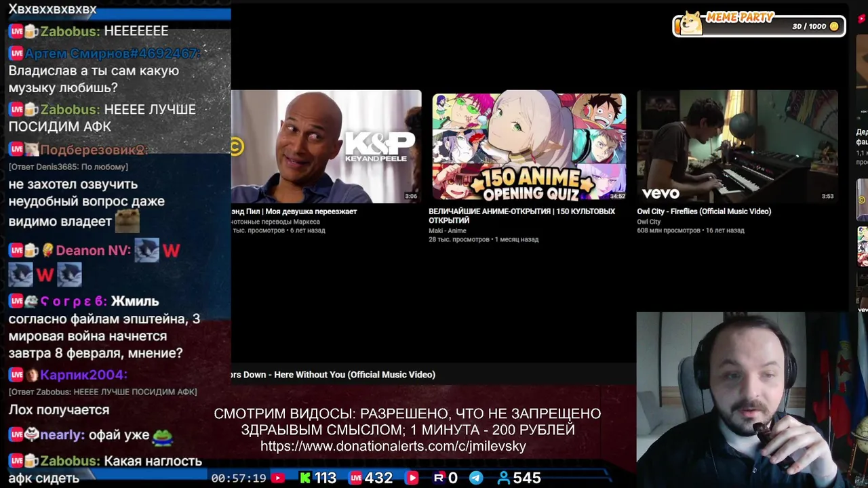Open the Owl City Fireflies video thumbnail
Viewport: 868px width, 488px height.
(737, 146)
